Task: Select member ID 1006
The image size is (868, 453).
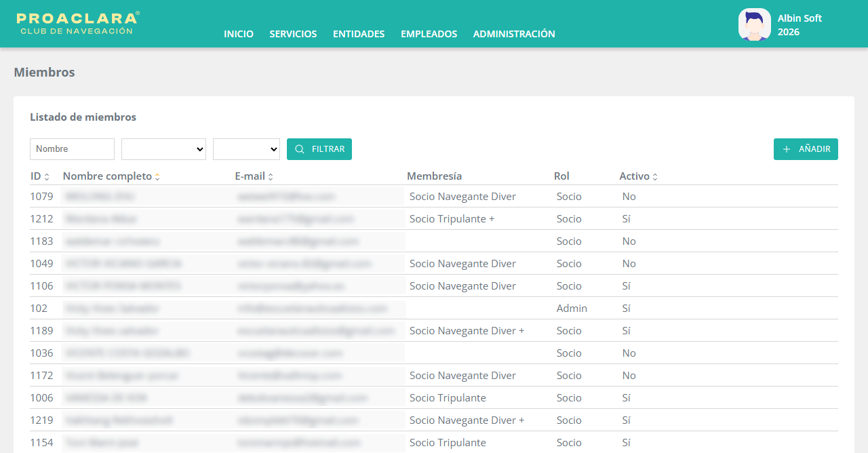Action: pyautogui.click(x=41, y=398)
